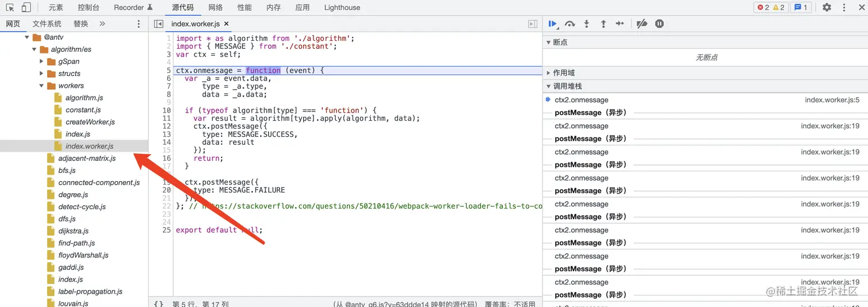Open adjacent-matrix.js file
868x307 pixels.
[87, 158]
